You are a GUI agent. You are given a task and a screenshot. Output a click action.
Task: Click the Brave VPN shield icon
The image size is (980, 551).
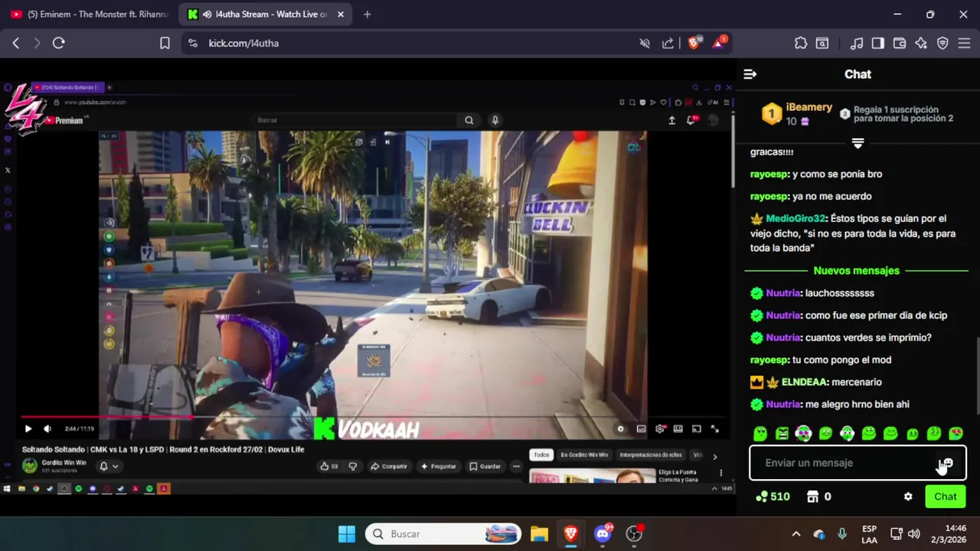tap(942, 44)
